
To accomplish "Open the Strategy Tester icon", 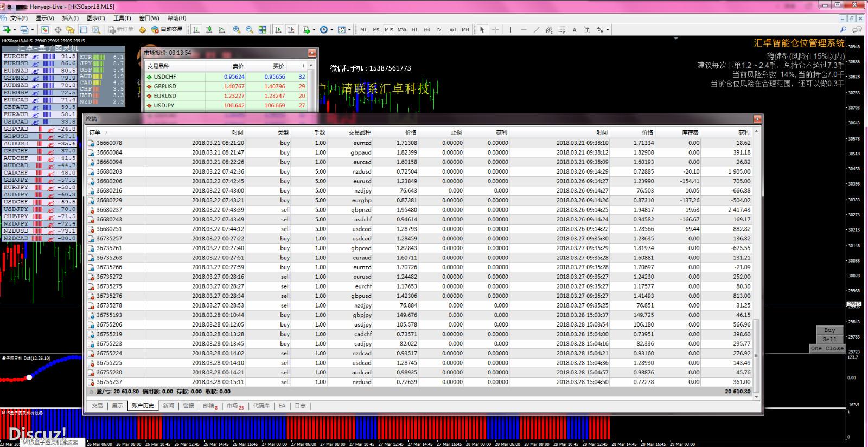I will pyautogui.click(x=97, y=30).
